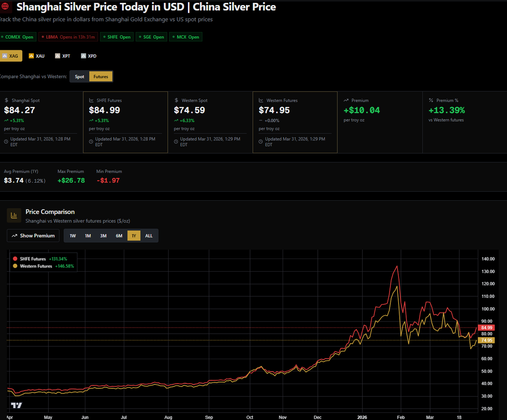The image size is (507, 420).
Task: Click the bar chart icon beside Price Comparison heading
Action: [x=14, y=215]
